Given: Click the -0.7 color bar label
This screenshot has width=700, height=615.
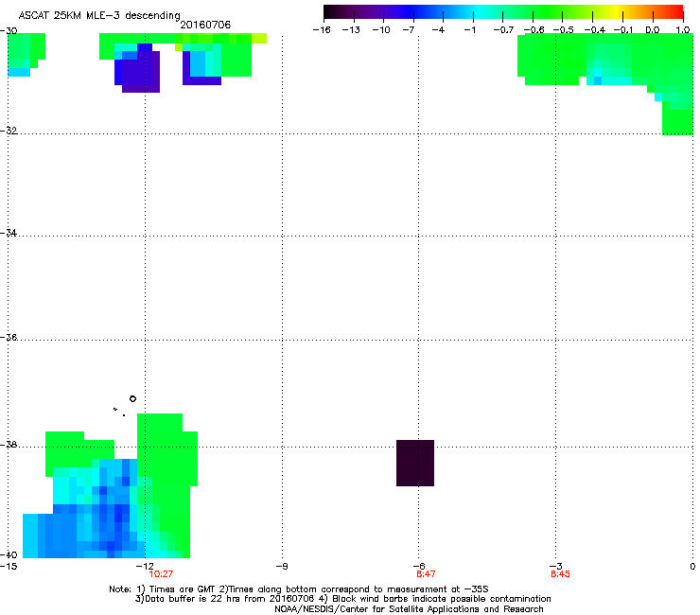Looking at the screenshot, I should pyautogui.click(x=503, y=30).
